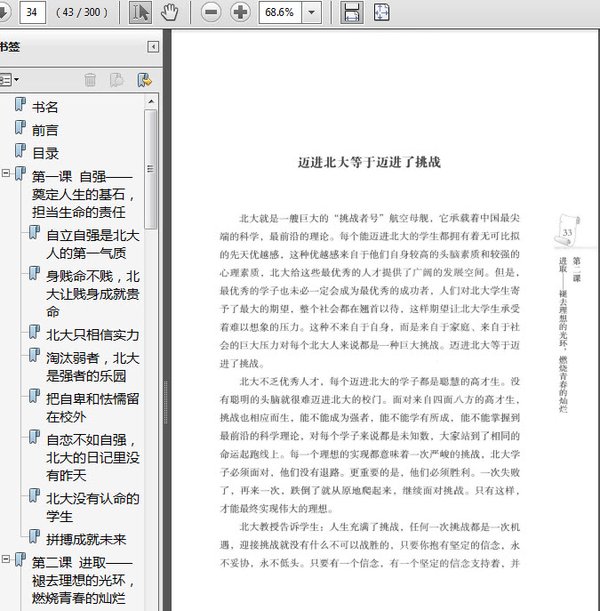Select the Hand pan tool

point(169,12)
